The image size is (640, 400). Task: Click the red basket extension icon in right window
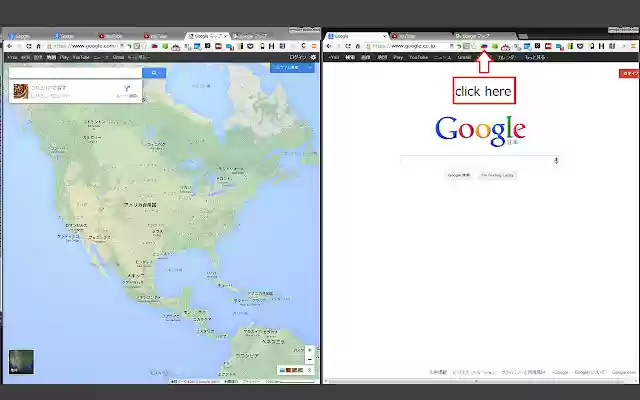pyautogui.click(x=505, y=47)
